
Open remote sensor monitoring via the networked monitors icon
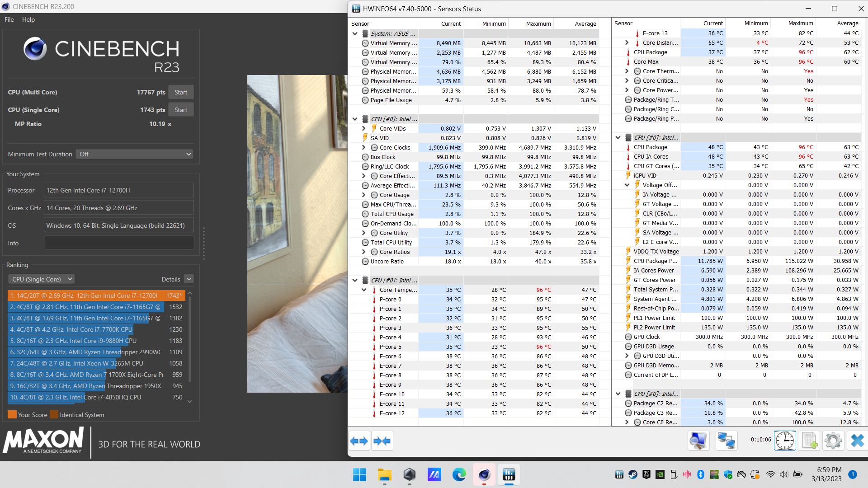pos(727,440)
